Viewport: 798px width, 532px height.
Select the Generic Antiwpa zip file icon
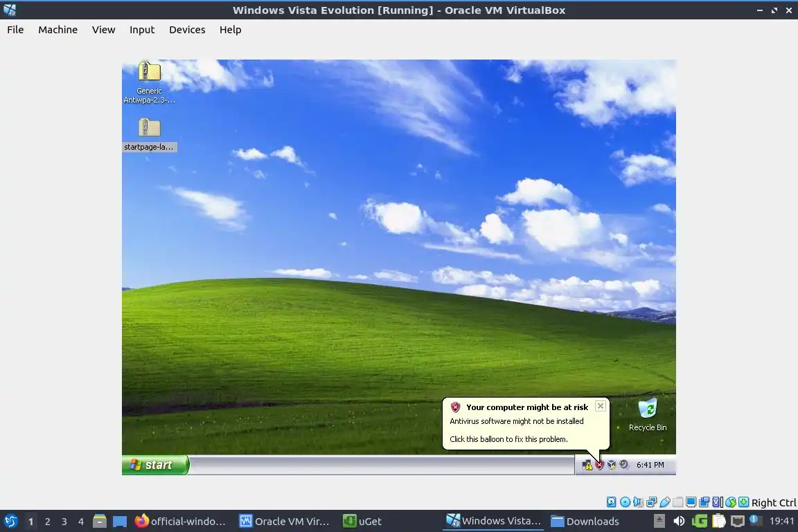(149, 71)
